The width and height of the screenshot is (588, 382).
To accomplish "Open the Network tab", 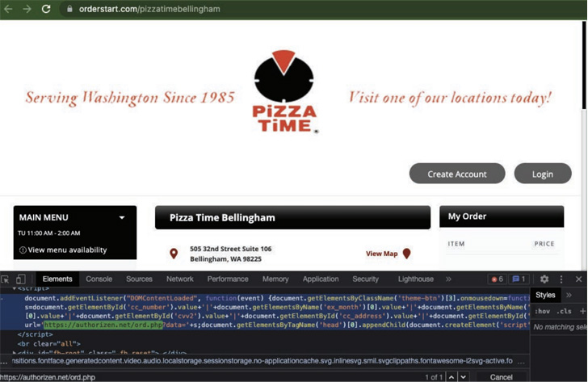I will click(x=179, y=279).
